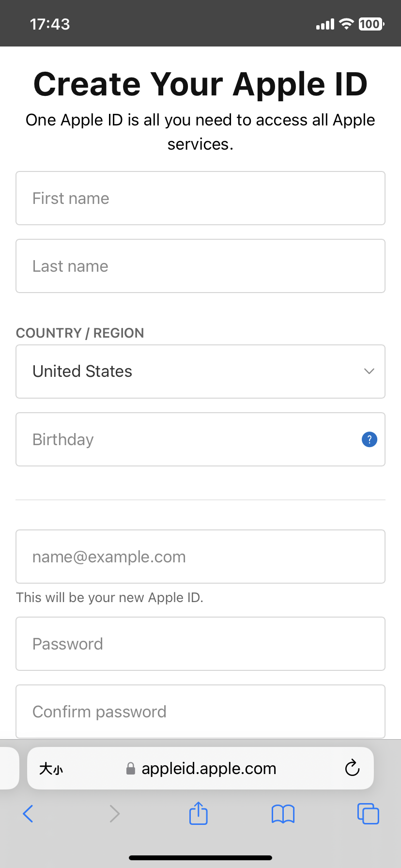Tap the Wi-Fi status icon
Screen dimensions: 401x868
coord(346,24)
